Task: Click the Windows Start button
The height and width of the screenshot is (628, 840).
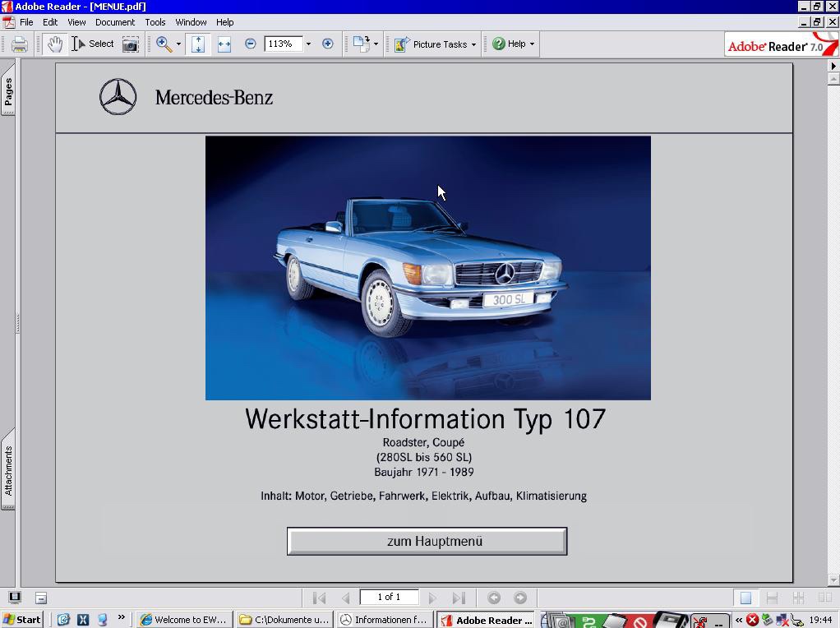Action: pyautogui.click(x=22, y=620)
